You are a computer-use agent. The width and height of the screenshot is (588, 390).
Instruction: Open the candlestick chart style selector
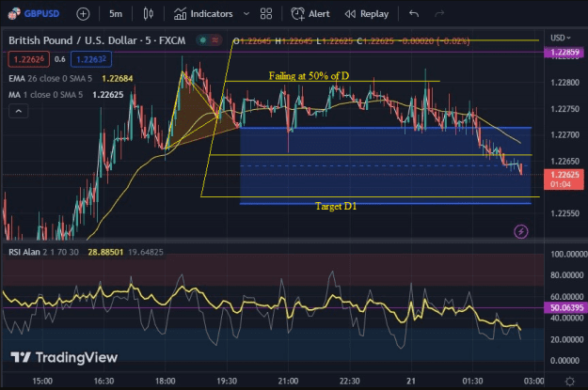pyautogui.click(x=148, y=14)
